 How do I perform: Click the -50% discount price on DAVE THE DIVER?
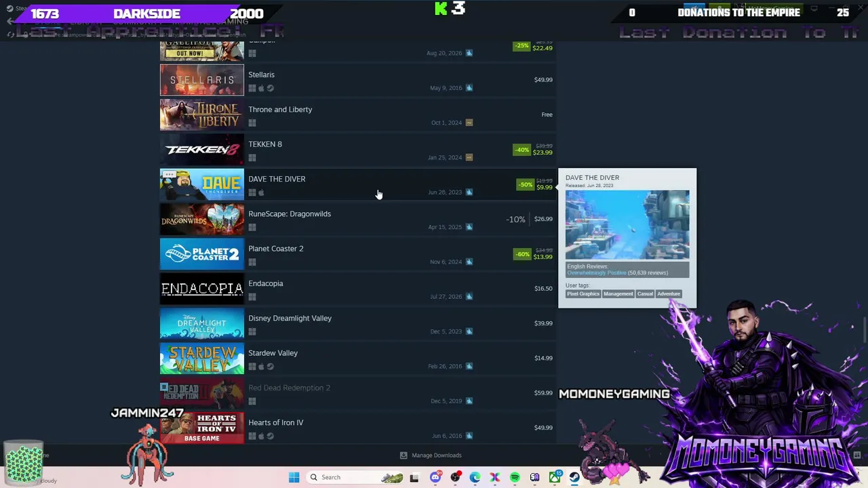[534, 184]
